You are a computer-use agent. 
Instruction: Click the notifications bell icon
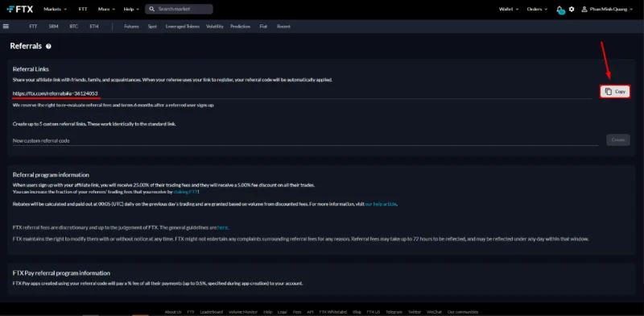coord(559,10)
